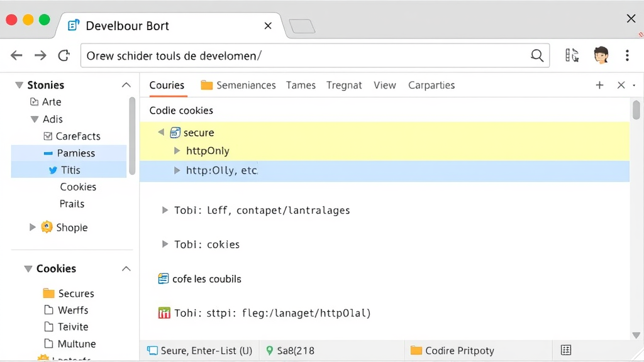This screenshot has height=362, width=644.
Task: Expand the 'Tobi: cokies' disclosure triangle
Action: (x=165, y=244)
